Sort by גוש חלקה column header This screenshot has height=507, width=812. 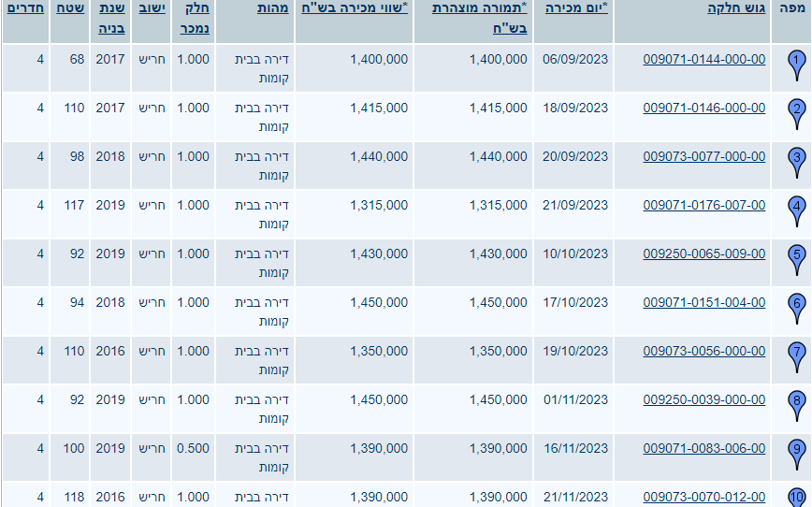tap(736, 7)
